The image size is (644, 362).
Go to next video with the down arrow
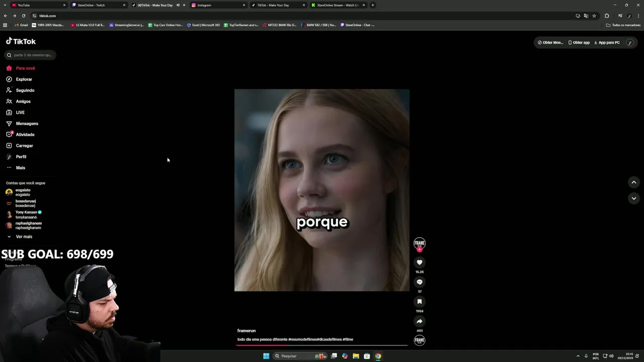[634, 199]
